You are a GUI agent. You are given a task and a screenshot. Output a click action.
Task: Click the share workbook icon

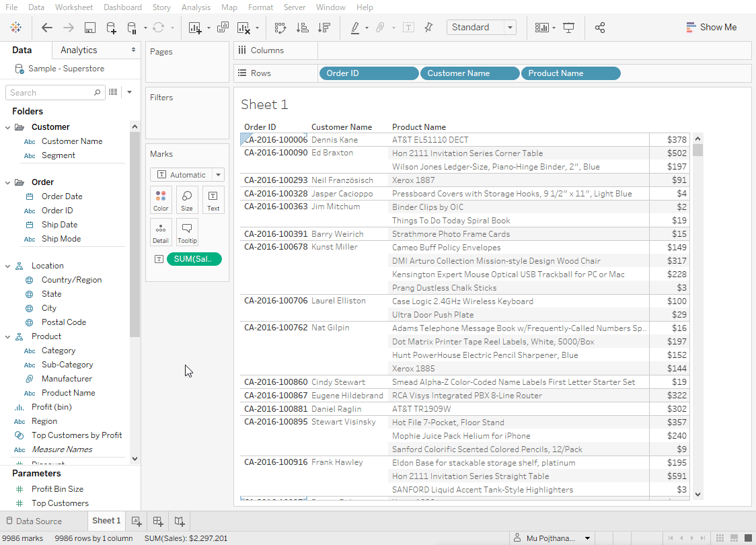coord(600,28)
